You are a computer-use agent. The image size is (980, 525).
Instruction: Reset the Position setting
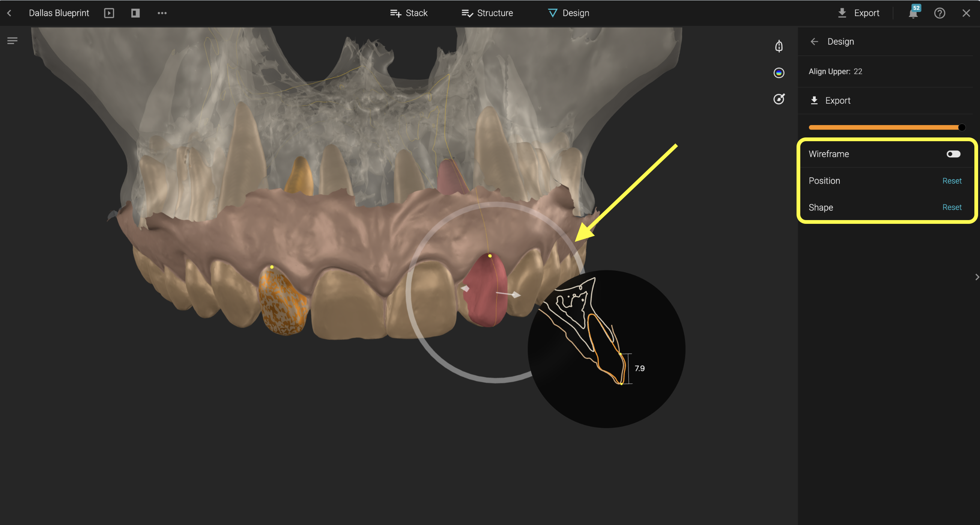point(951,181)
